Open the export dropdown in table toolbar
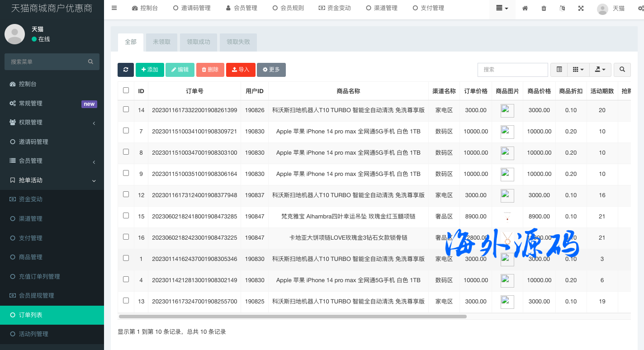 [x=601, y=70]
